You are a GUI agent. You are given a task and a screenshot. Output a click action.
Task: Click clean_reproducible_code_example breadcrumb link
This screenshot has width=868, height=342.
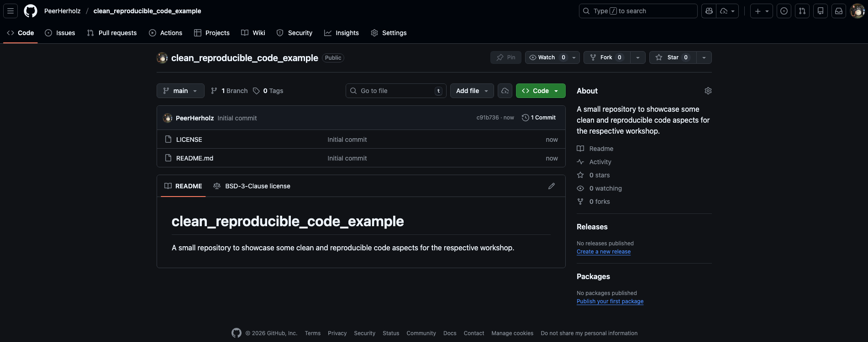coord(147,11)
